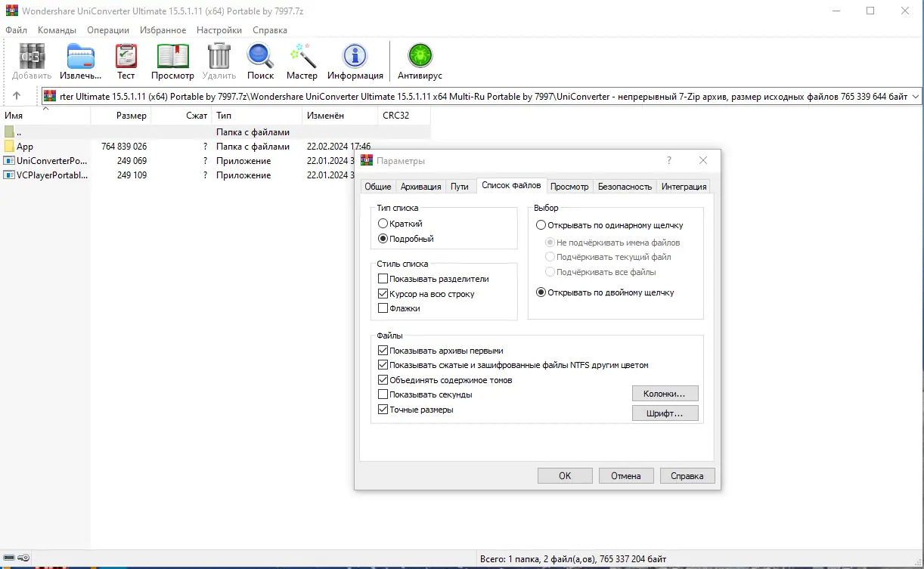Sort by the Имя column header
This screenshot has width=924, height=569.
[x=45, y=116]
